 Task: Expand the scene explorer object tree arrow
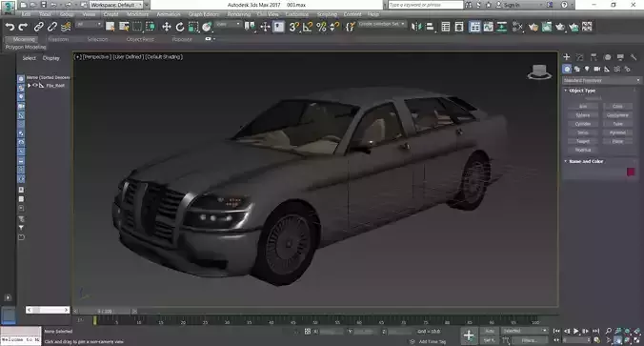coord(30,86)
